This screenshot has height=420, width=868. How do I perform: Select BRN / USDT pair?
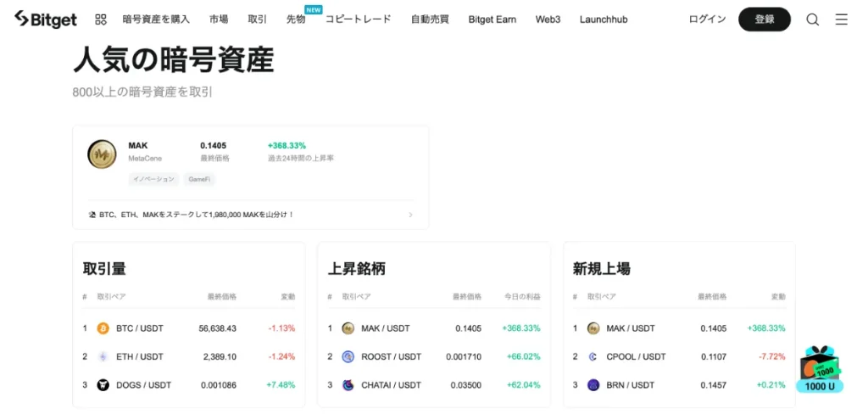(x=631, y=385)
